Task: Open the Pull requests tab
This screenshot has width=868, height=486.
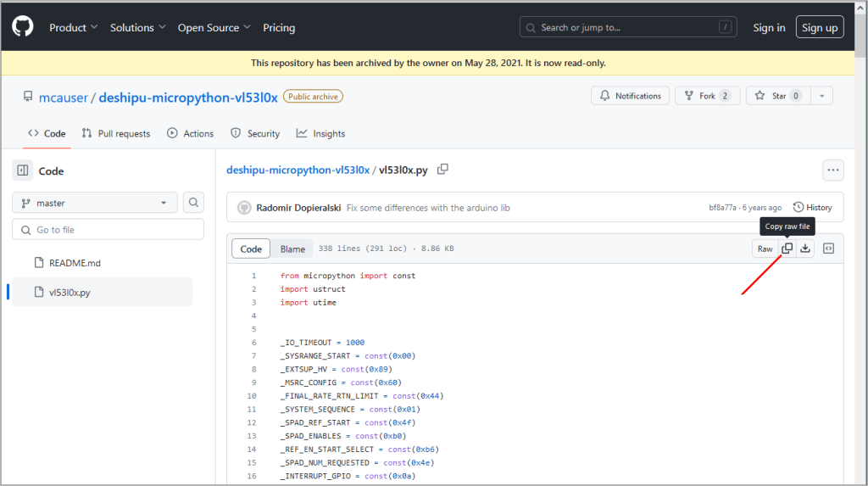Action: pos(116,133)
